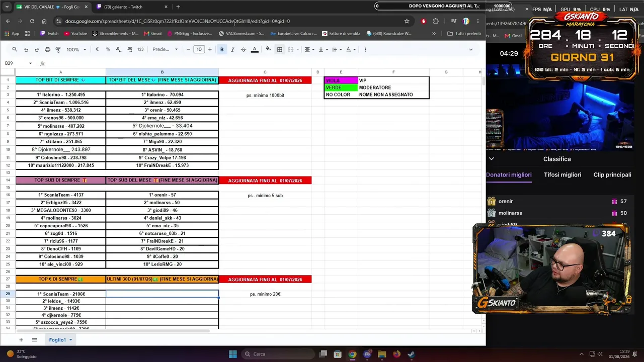Open the Fatture di vendita bookmark

point(341,34)
